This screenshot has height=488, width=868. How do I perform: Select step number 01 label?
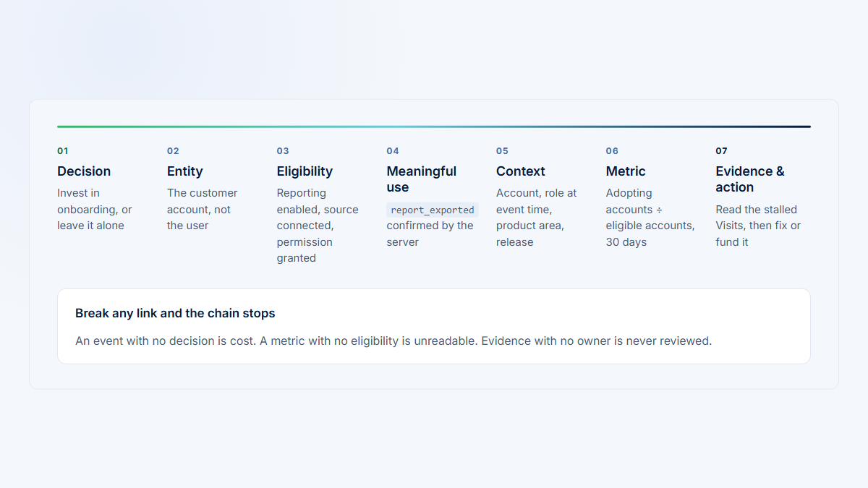63,151
